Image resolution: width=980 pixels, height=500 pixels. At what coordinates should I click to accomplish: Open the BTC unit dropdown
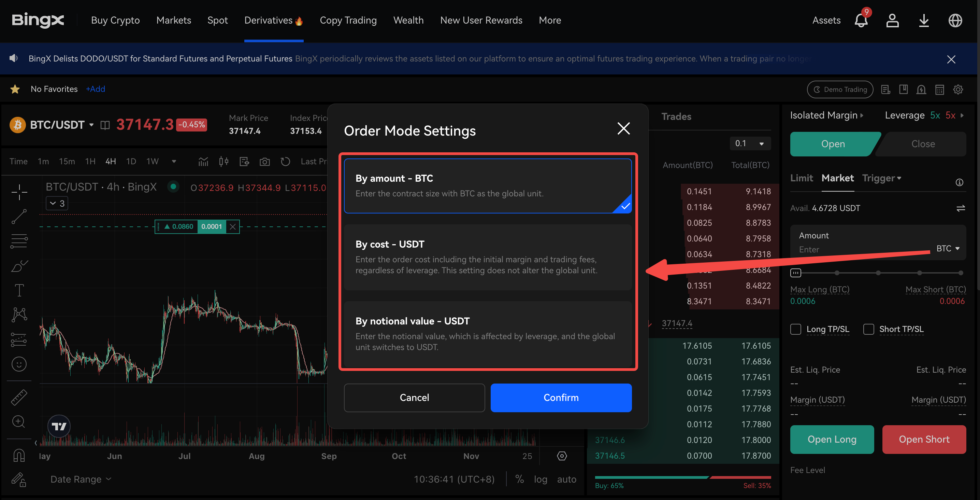[948, 248]
